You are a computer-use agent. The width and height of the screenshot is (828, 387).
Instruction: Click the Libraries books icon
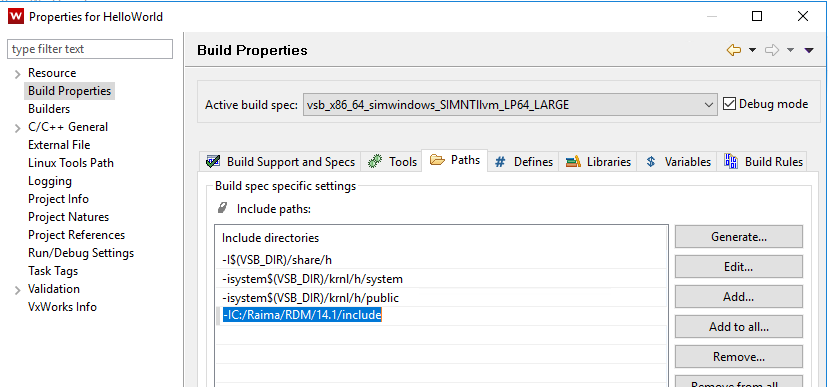coord(573,162)
